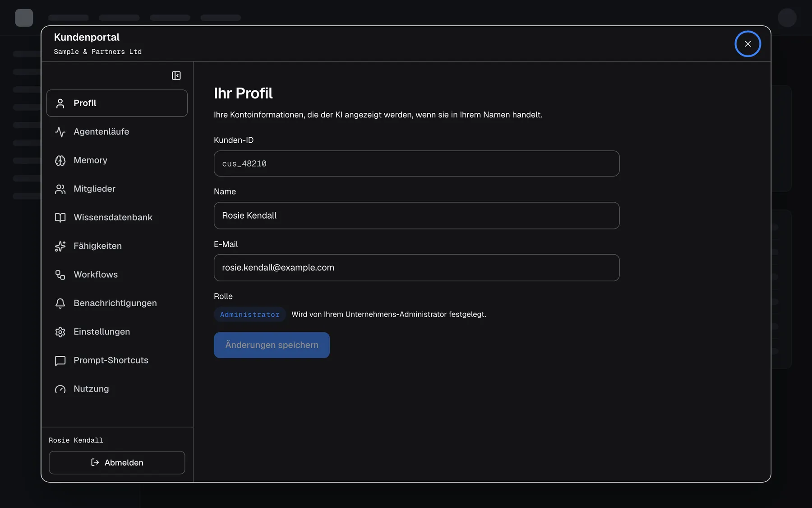
Task: Log out via Abmelden button
Action: pyautogui.click(x=117, y=462)
